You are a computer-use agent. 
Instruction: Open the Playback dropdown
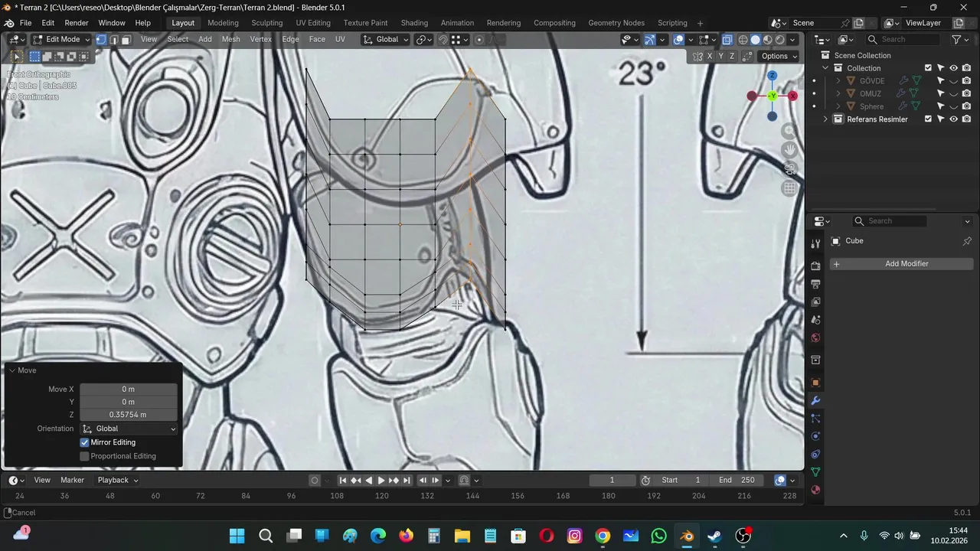pyautogui.click(x=118, y=480)
